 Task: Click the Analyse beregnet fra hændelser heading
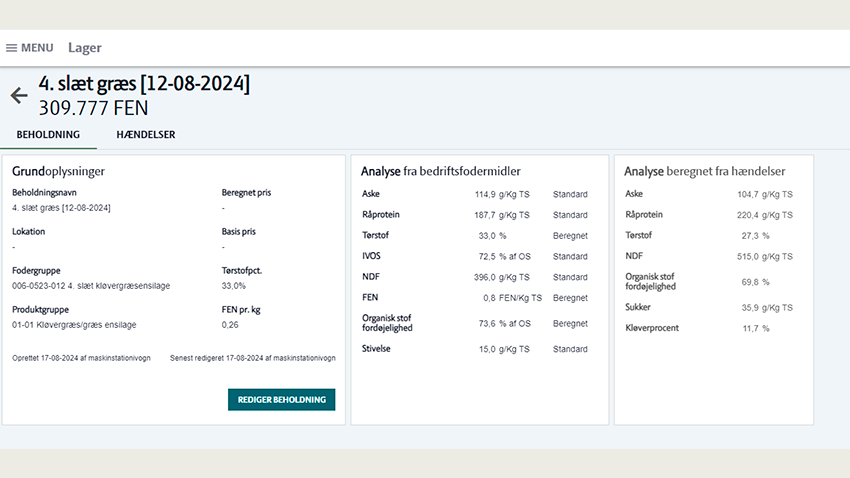705,171
